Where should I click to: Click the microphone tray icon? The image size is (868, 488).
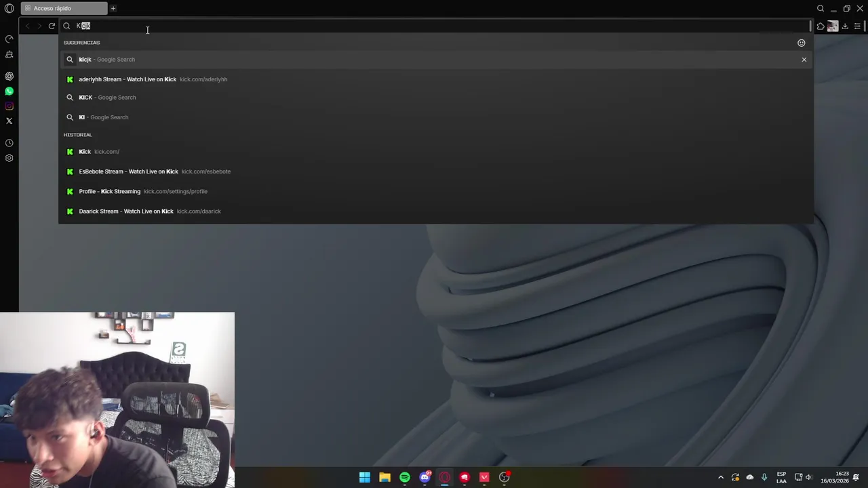[764, 477]
